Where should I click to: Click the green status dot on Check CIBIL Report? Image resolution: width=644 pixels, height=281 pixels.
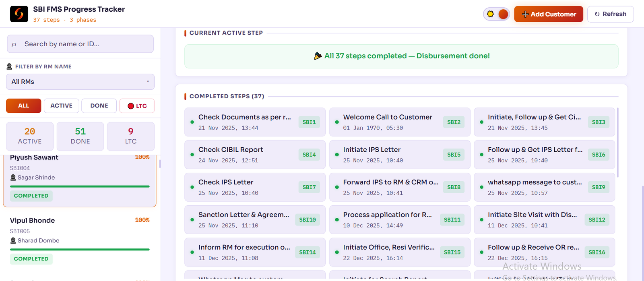click(192, 155)
